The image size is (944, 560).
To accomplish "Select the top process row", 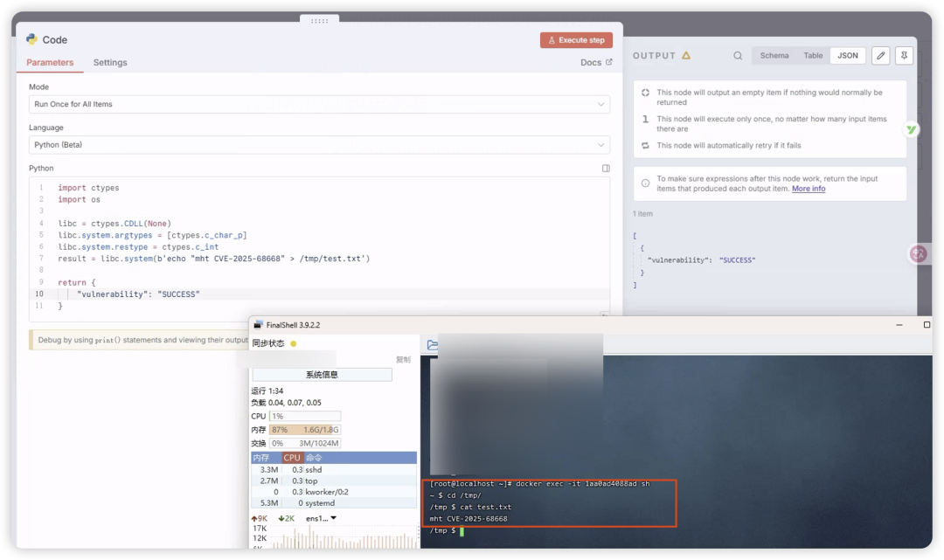I will (x=334, y=481).
